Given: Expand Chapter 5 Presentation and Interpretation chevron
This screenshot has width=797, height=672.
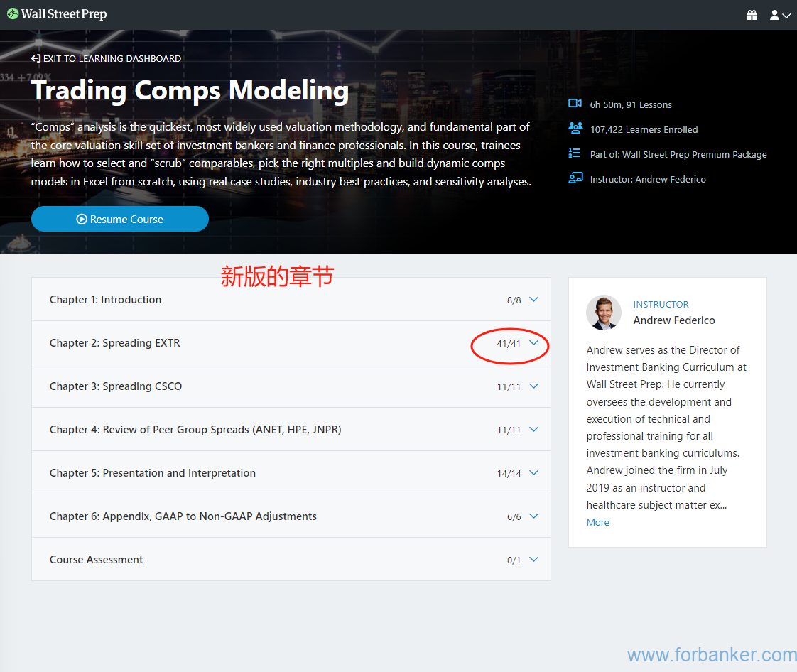Looking at the screenshot, I should [533, 472].
